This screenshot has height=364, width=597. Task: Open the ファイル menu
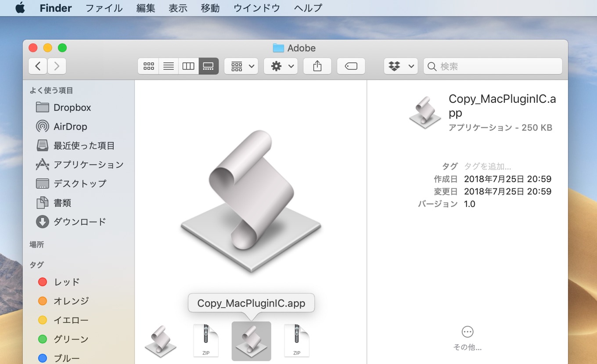tap(104, 8)
